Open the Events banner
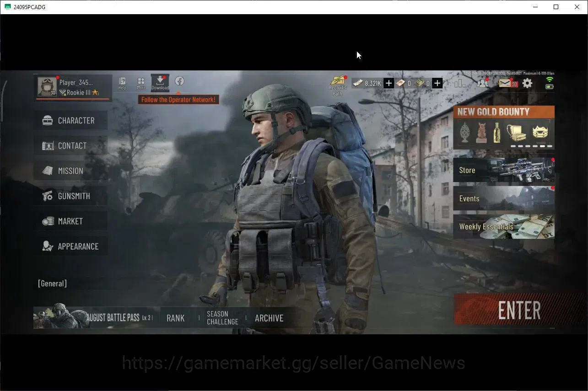Image resolution: width=588 pixels, height=391 pixels. [504, 198]
